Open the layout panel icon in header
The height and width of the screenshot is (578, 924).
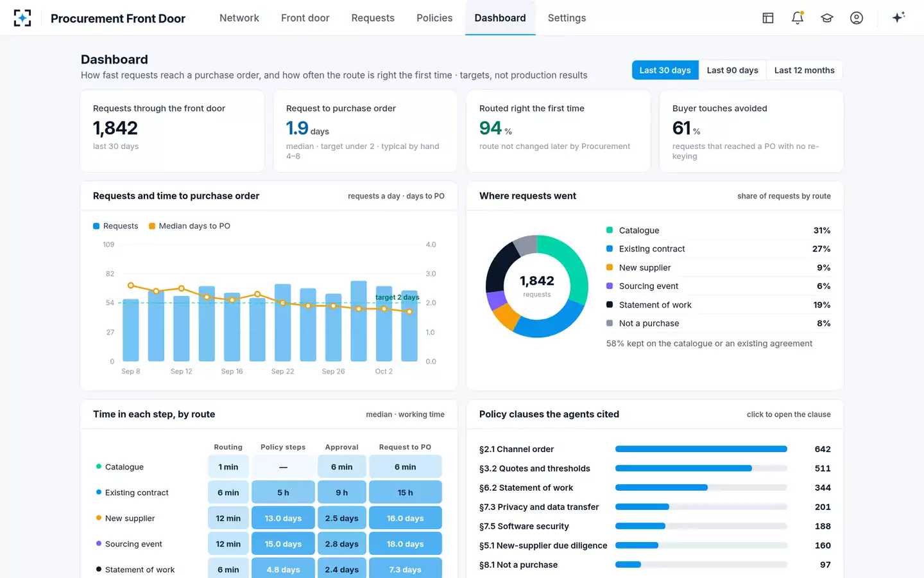[768, 18]
